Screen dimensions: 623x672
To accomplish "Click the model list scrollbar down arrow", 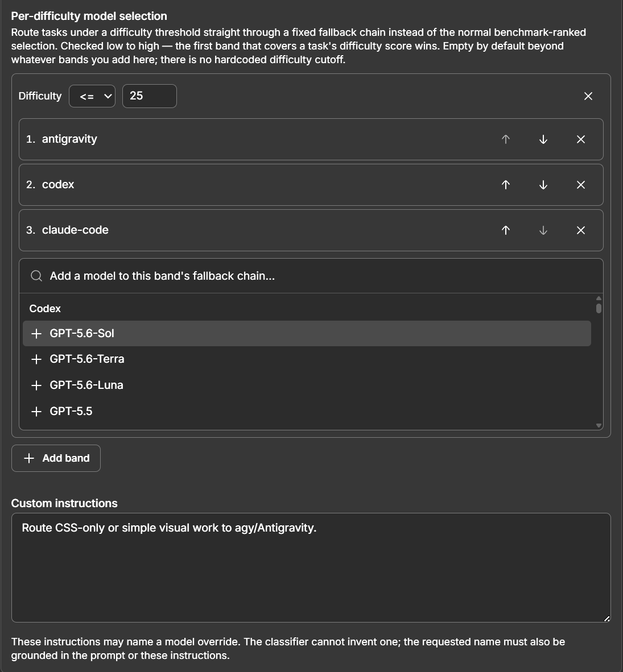I will 599,426.
